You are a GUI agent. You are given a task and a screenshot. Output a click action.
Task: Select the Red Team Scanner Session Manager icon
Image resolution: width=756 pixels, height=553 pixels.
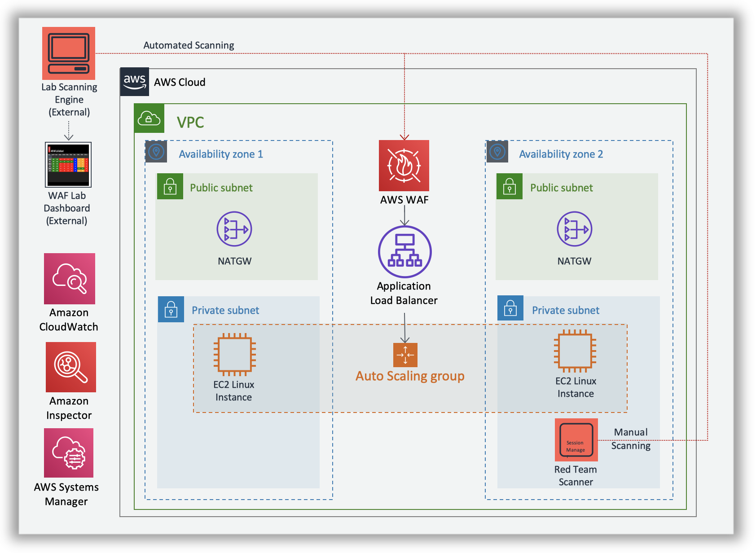576,440
